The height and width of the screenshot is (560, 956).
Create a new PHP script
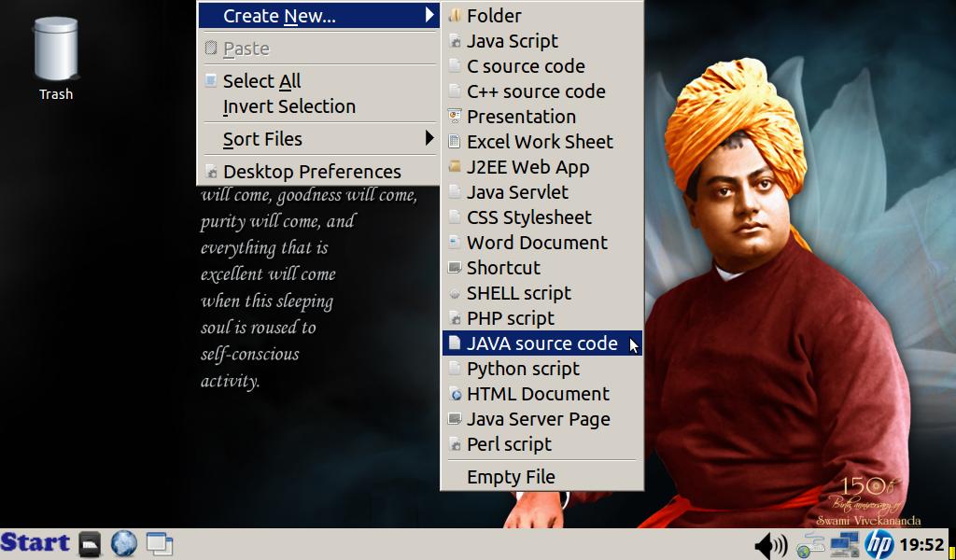tap(541, 318)
